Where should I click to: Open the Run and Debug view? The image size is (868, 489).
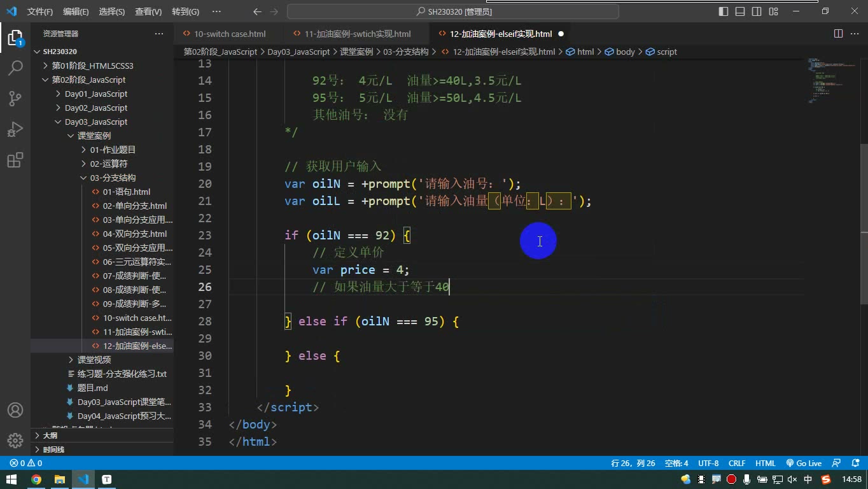point(15,129)
